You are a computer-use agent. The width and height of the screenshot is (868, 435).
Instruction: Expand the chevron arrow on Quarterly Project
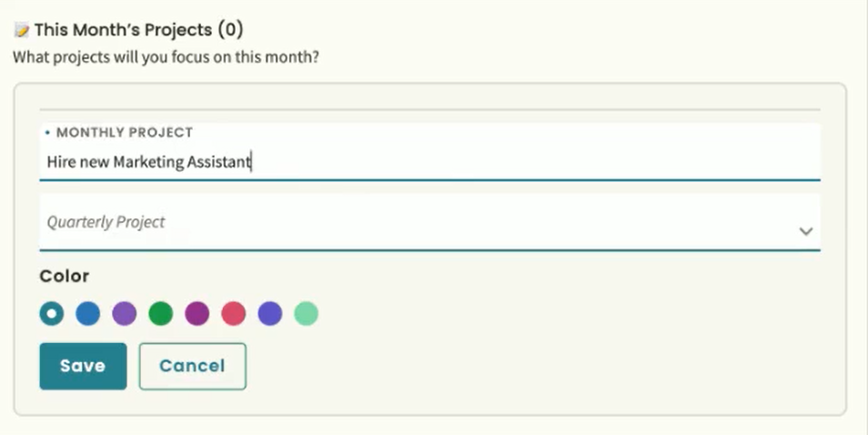point(805,231)
